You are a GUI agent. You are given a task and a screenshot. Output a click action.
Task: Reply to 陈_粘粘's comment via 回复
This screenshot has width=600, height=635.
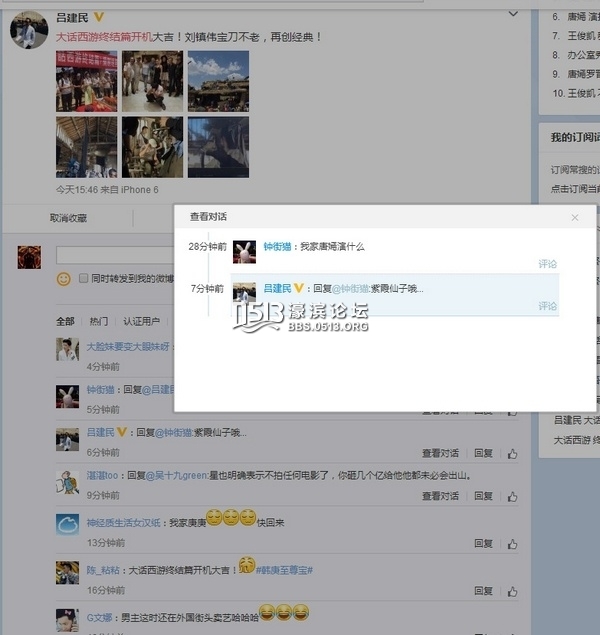pos(483,589)
